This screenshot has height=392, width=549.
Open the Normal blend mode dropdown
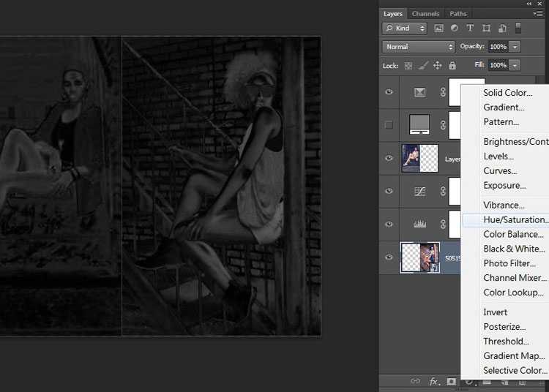coord(419,47)
